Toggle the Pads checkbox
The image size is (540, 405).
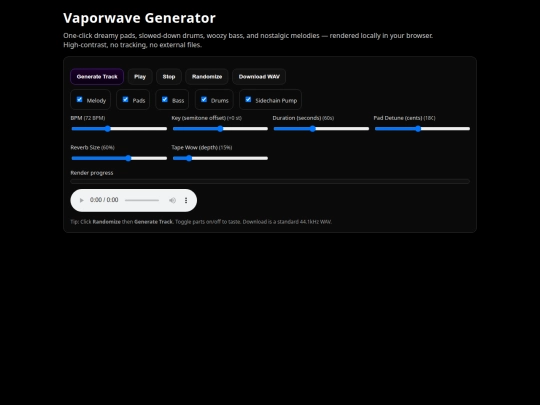(x=125, y=100)
